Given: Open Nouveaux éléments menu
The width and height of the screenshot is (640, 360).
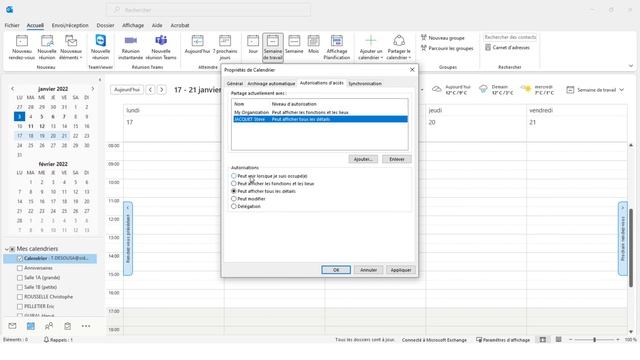Looking at the screenshot, I should pos(71,48).
